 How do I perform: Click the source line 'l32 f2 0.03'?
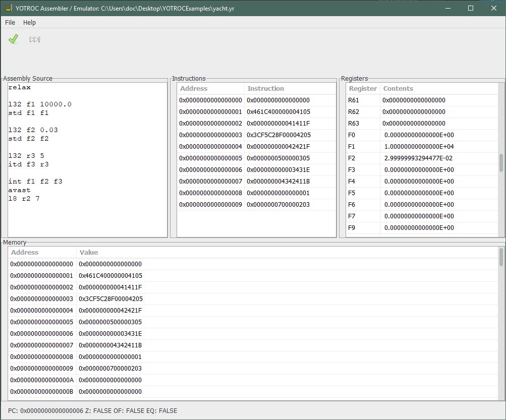pyautogui.click(x=33, y=130)
